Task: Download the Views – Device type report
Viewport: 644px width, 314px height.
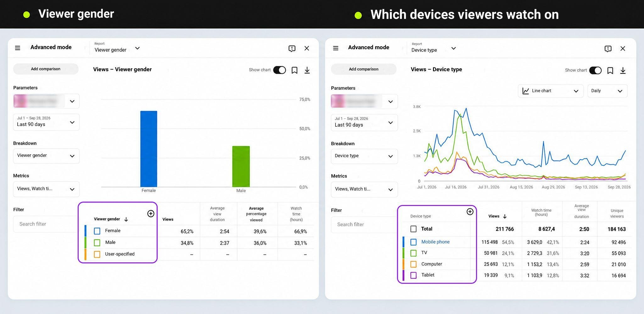Action: coord(623,70)
